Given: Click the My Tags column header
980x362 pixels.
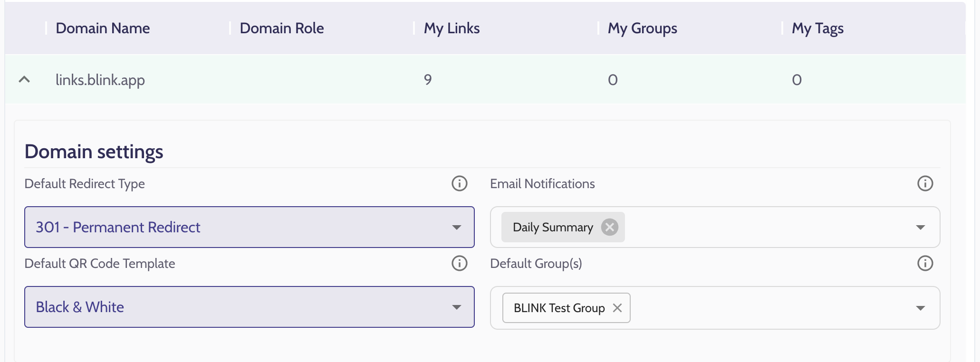Looking at the screenshot, I should 817,29.
